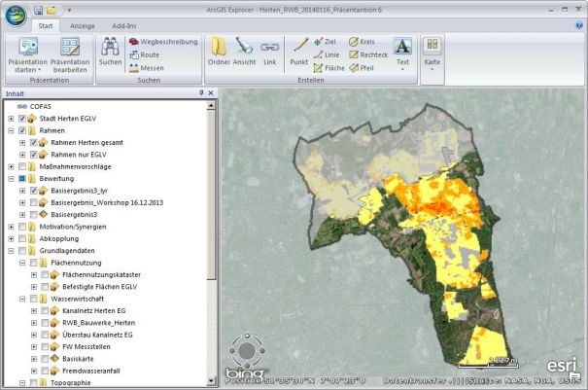Click the Save icon in quick access toolbar

(38, 10)
